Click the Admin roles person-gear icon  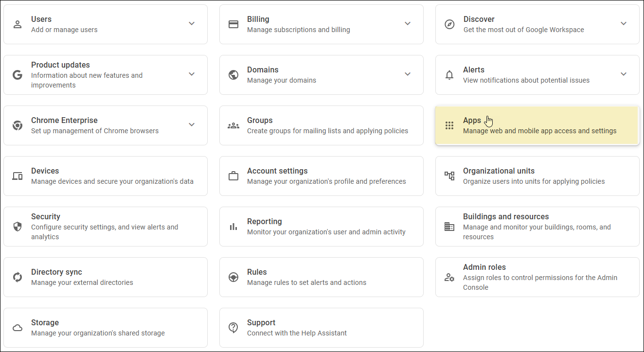click(449, 277)
